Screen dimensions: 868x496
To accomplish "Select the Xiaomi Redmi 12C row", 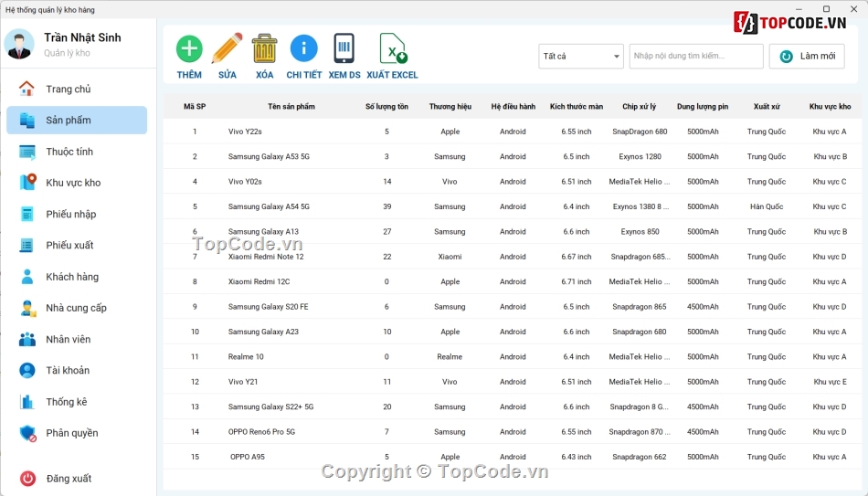I will click(512, 281).
